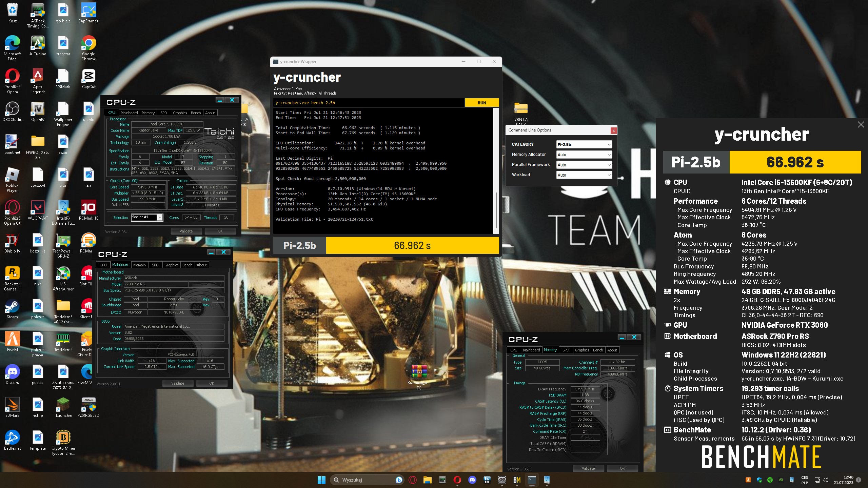Image resolution: width=868 pixels, height=488 pixels.
Task: Launch Battle.net desktop shortcut
Action: [x=12, y=441]
